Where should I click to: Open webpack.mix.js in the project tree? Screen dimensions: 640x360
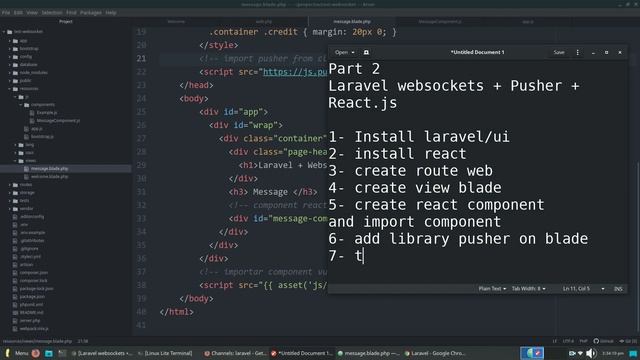click(x=33, y=329)
